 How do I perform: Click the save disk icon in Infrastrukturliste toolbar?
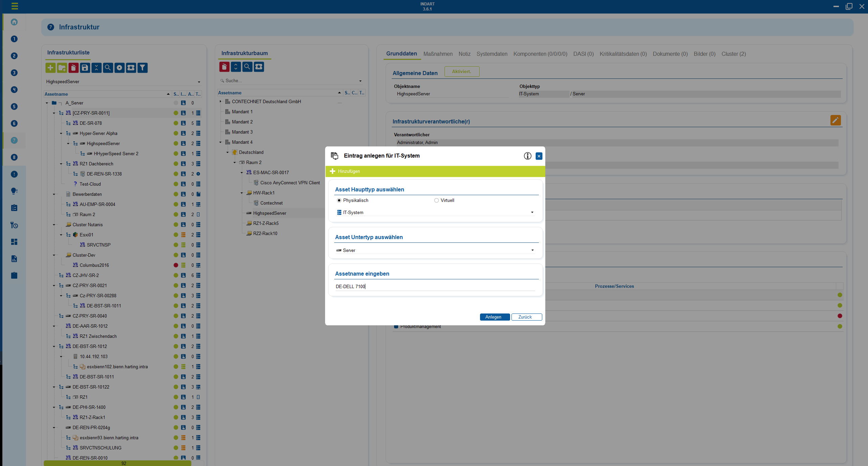(85, 68)
